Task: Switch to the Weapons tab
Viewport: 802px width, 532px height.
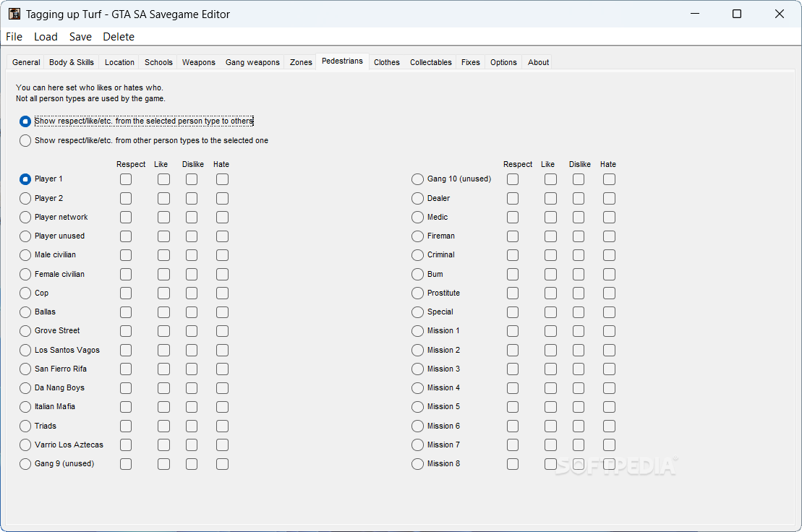Action: point(198,62)
